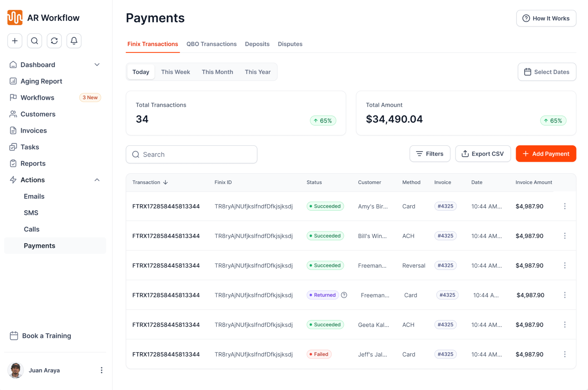Open the Select Dates picker
Image resolution: width=588 pixels, height=390 pixels.
tap(547, 72)
